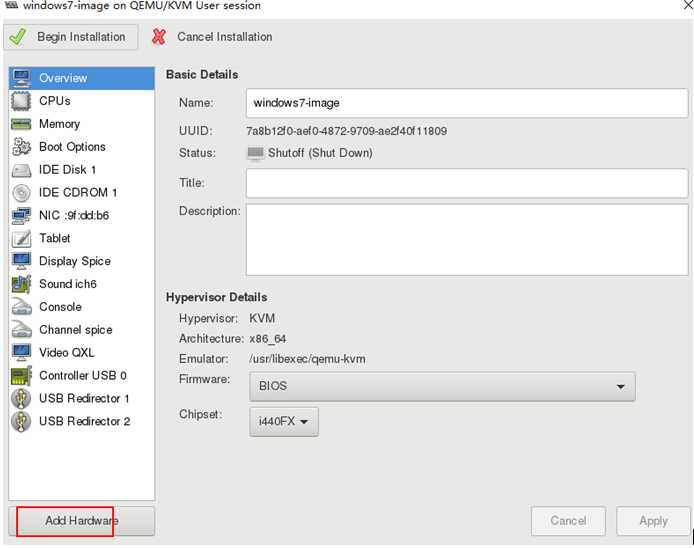
Task: Click the Cancel button at bottom
Action: (568, 521)
